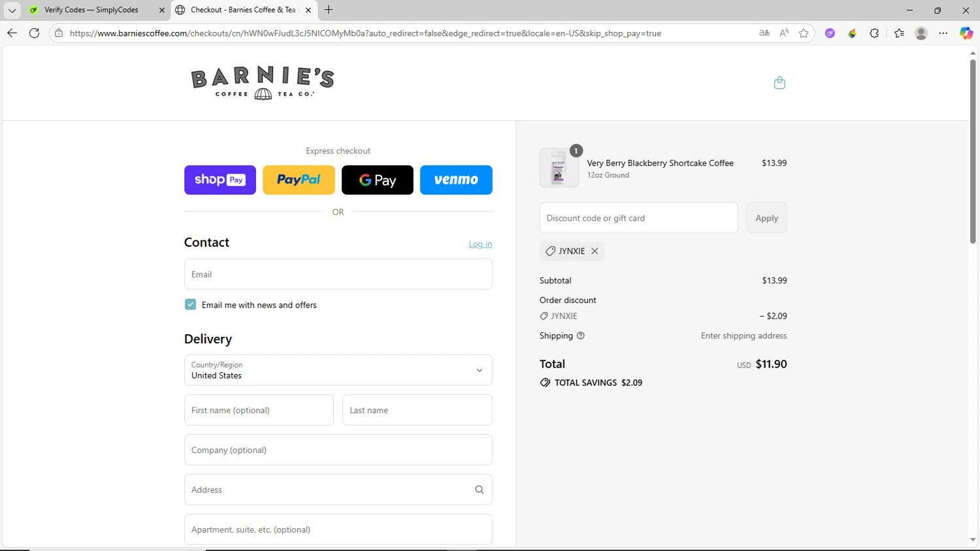This screenshot has height=551, width=980.
Task: Click the Log in link
Action: coord(480,244)
